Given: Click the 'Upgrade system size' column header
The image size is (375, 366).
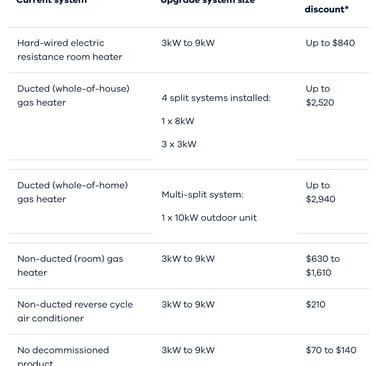Looking at the screenshot, I should [208, 2].
